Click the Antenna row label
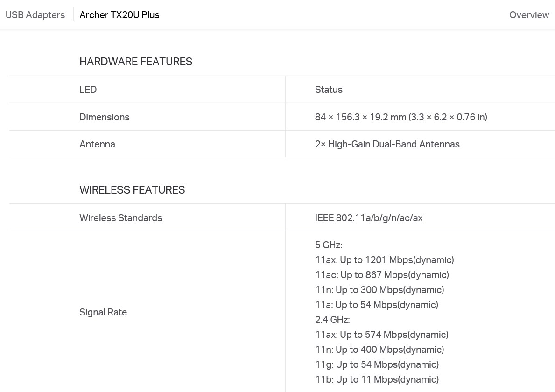The height and width of the screenshot is (392, 555). click(x=98, y=144)
